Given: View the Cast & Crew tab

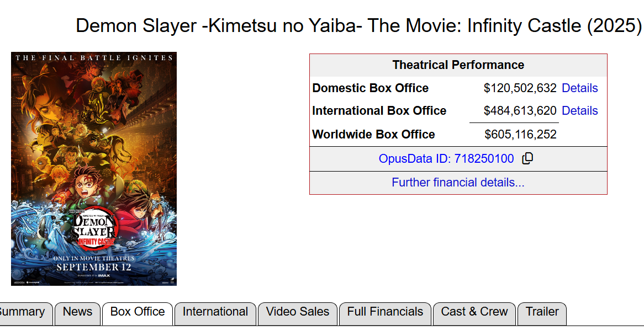Looking at the screenshot, I should coord(474,312).
